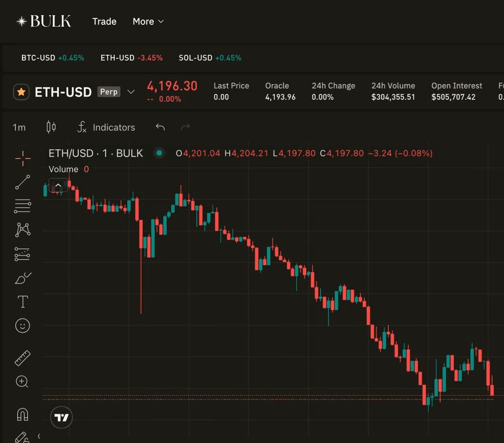The height and width of the screenshot is (443, 504).
Task: Select the trend line drawing tool
Action: point(22,182)
